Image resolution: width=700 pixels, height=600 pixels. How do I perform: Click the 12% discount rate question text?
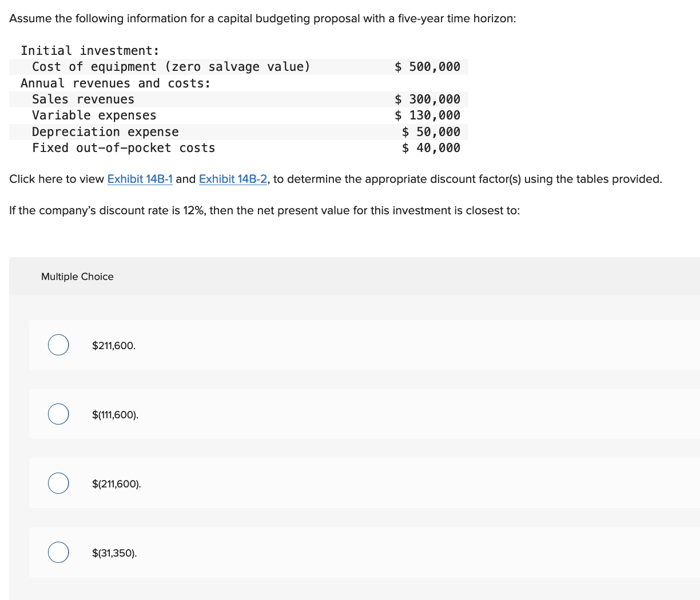pyautogui.click(x=265, y=210)
